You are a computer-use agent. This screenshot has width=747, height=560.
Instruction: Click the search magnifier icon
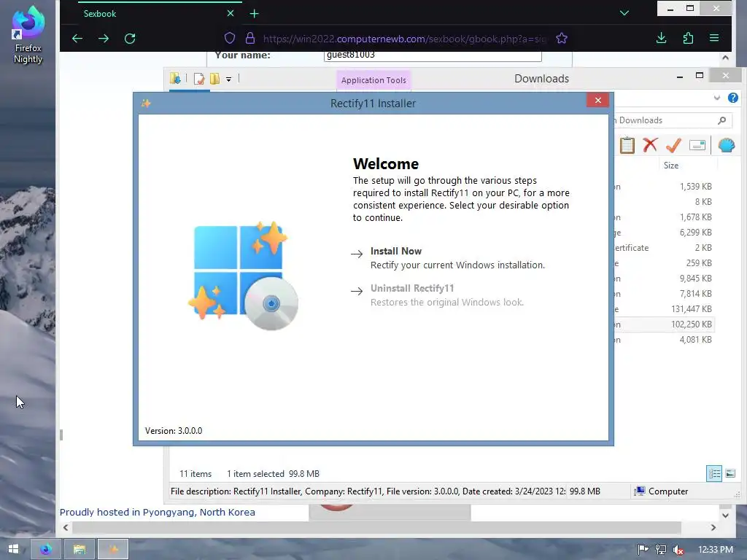pos(722,120)
